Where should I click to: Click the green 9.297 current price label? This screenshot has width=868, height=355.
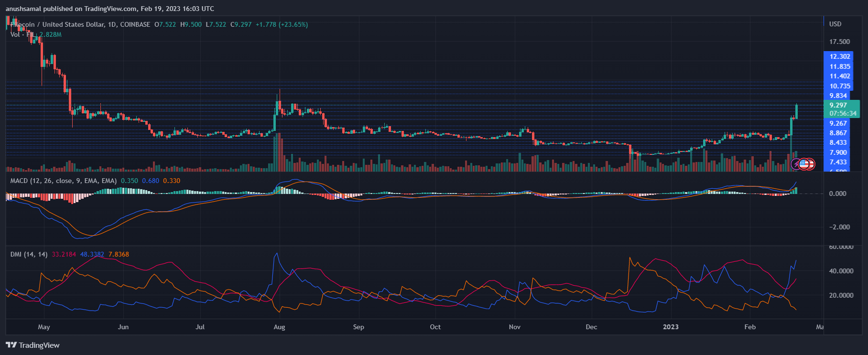click(838, 105)
